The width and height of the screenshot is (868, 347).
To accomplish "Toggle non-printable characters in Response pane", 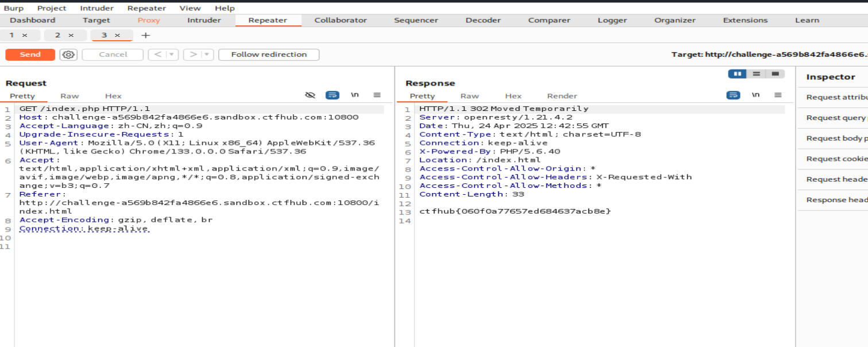I will (755, 95).
